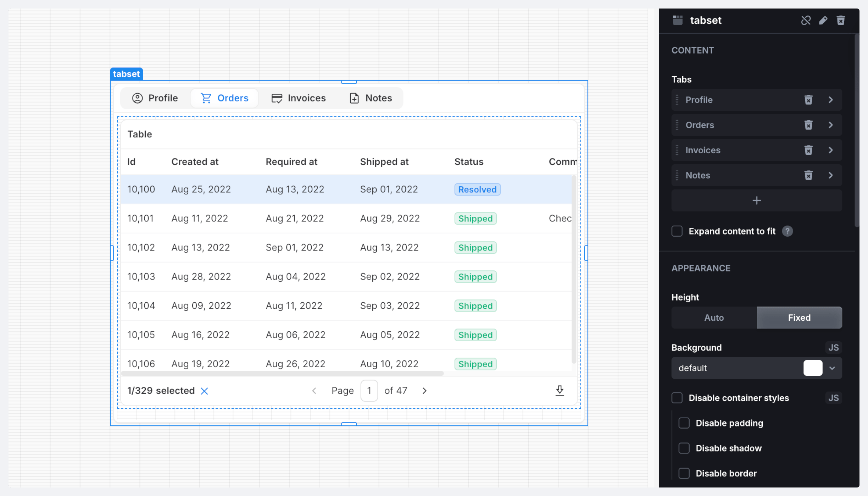Delete the Invoices tab entry
Viewport: 868px width, 496px height.
point(808,150)
